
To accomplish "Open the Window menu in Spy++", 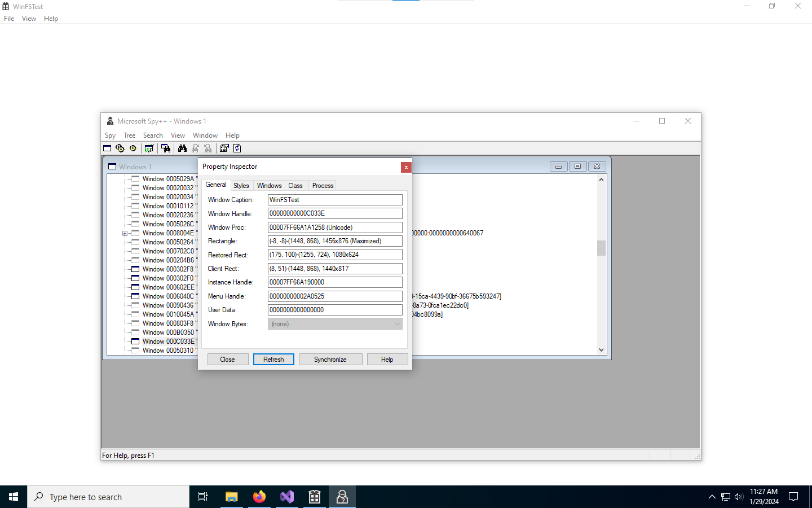I will [x=205, y=135].
